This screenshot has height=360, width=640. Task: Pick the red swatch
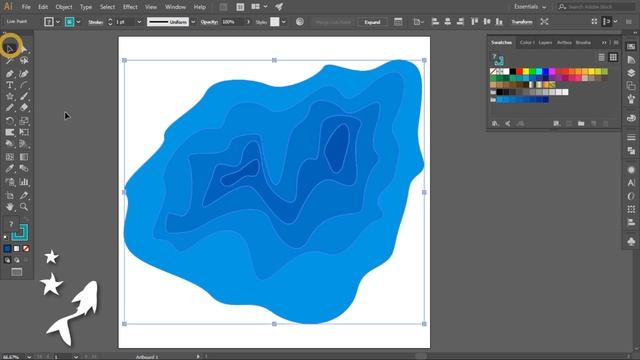coord(519,71)
